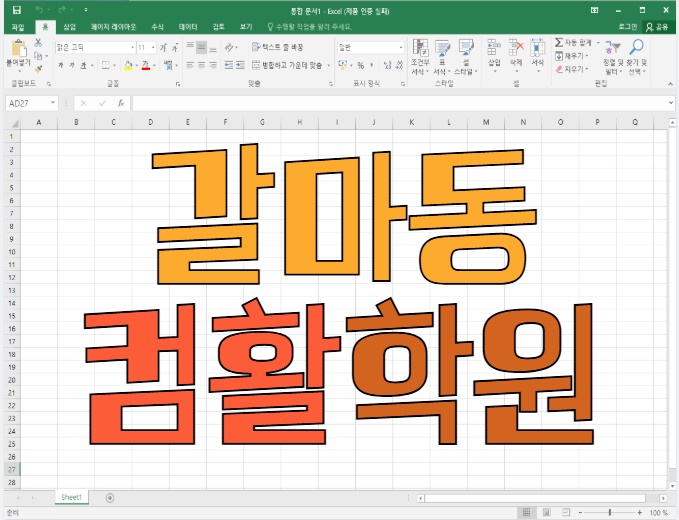Switch to the Insert (삽입) tab

click(69, 27)
